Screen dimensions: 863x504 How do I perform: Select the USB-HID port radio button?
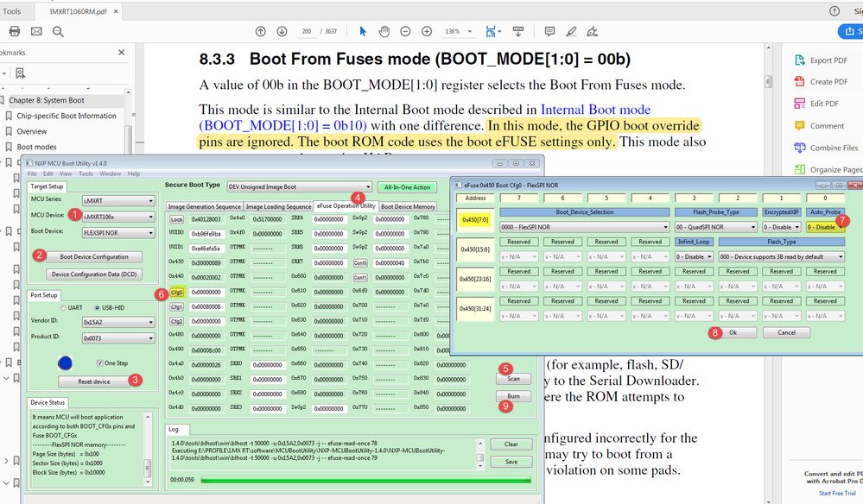98,308
